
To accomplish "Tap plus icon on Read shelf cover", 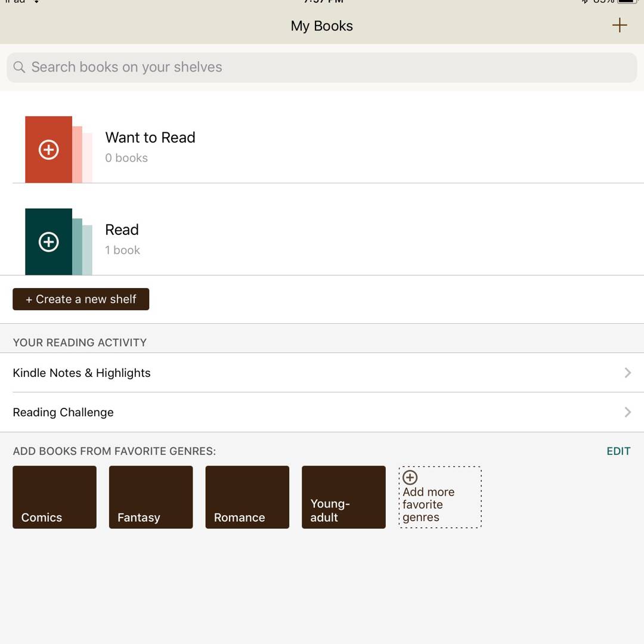I will click(48, 242).
